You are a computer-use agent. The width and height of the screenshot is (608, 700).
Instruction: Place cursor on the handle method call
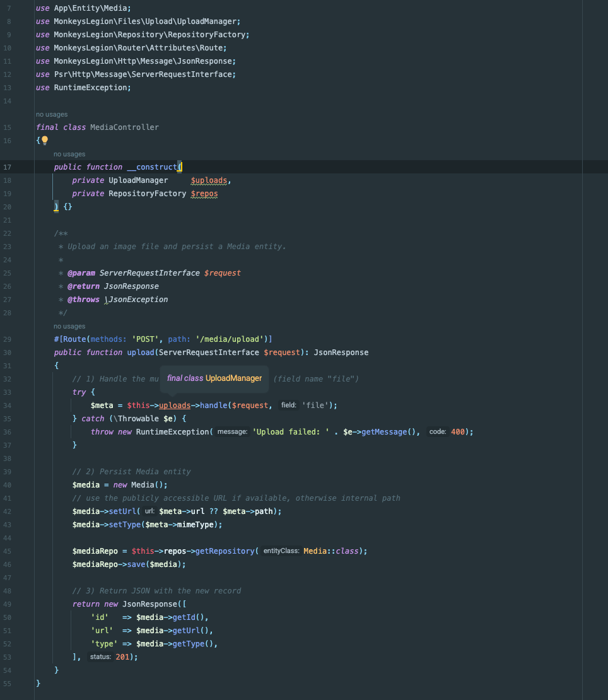click(x=214, y=405)
